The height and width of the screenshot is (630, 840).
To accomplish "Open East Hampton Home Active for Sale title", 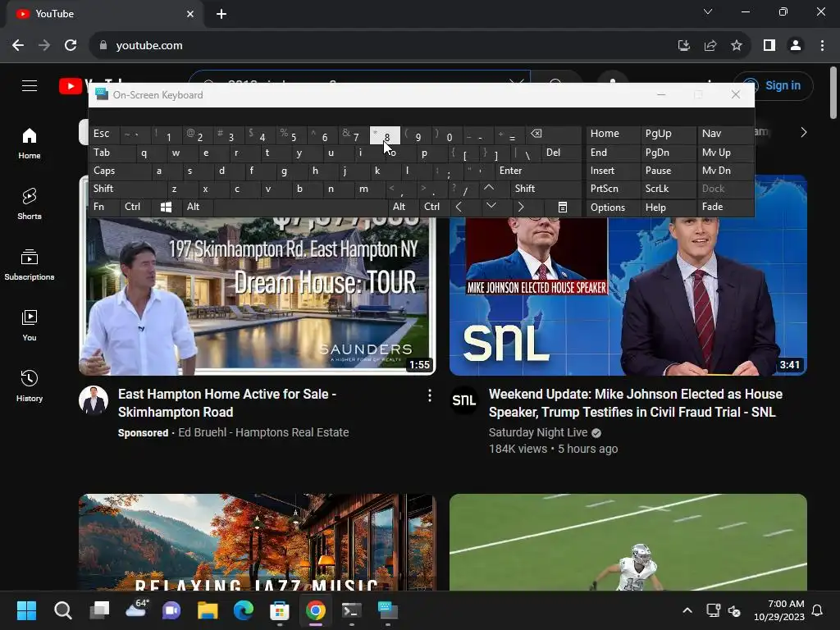I will click(227, 403).
